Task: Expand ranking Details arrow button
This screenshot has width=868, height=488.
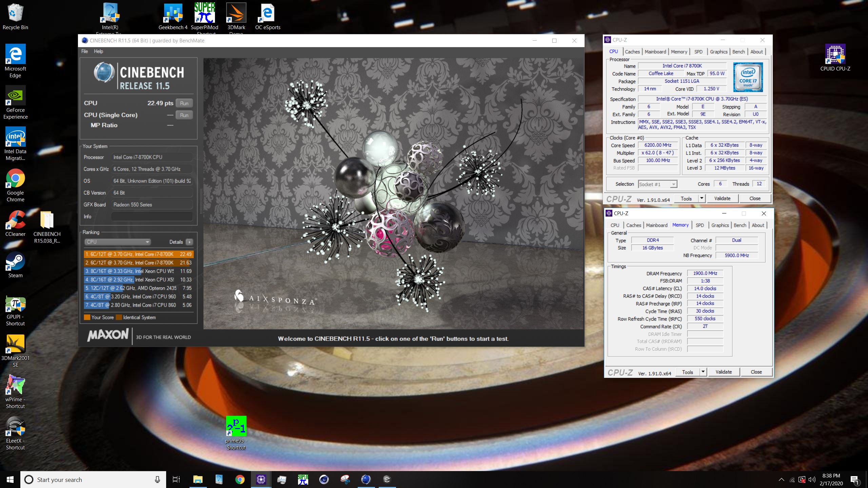Action: [190, 242]
